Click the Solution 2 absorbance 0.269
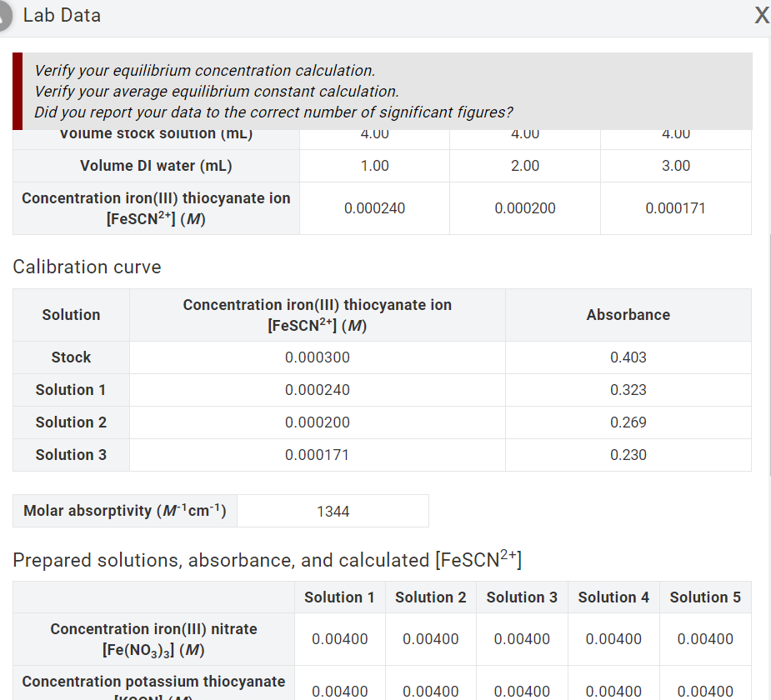This screenshot has height=700, width=771. (628, 422)
